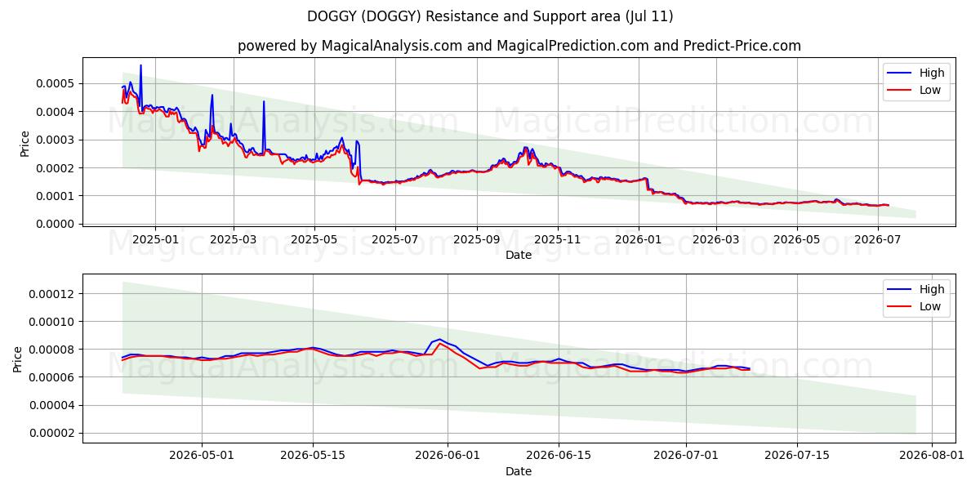This screenshot has width=980, height=490.
Task: Click the '2026-03' tick label
Action: pyautogui.click(x=716, y=239)
